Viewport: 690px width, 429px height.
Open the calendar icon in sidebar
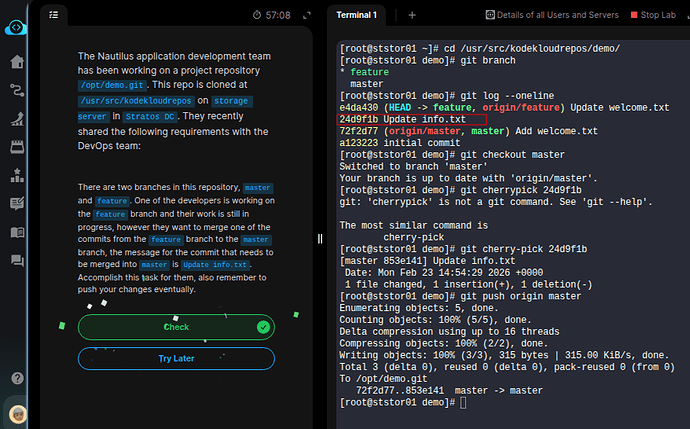coord(17,146)
